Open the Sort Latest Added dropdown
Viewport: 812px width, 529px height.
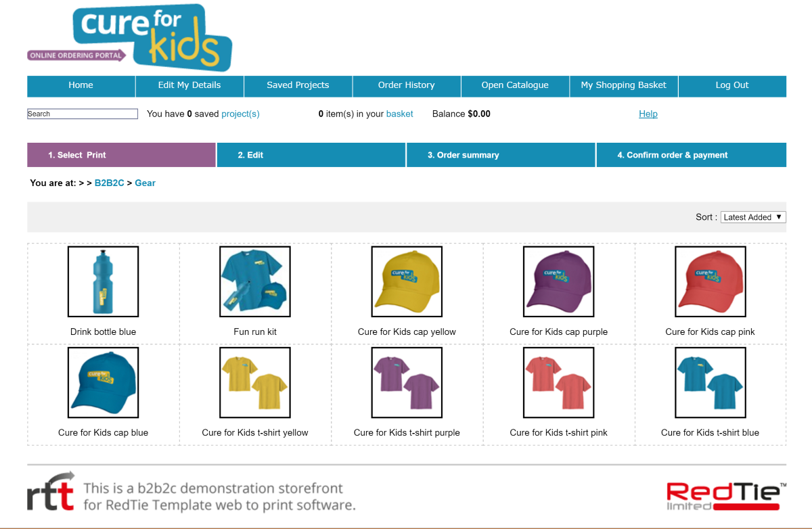pos(753,217)
